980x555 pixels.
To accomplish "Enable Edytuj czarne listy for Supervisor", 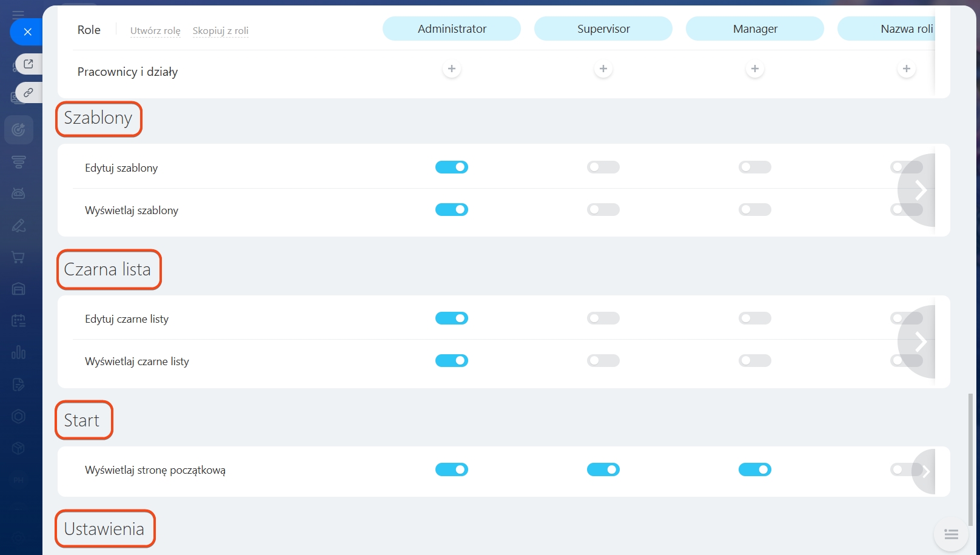I will (603, 318).
